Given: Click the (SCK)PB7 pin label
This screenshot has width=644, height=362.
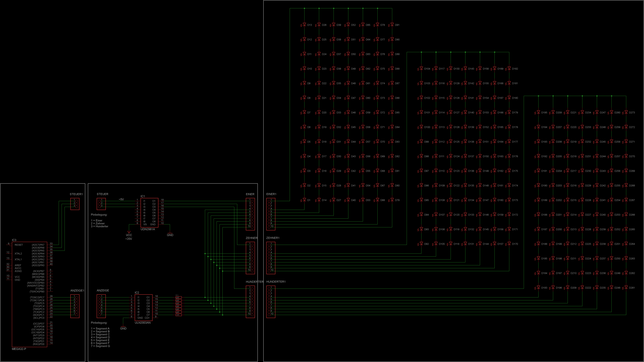Looking at the screenshot, I should pyautogui.click(x=39, y=271).
